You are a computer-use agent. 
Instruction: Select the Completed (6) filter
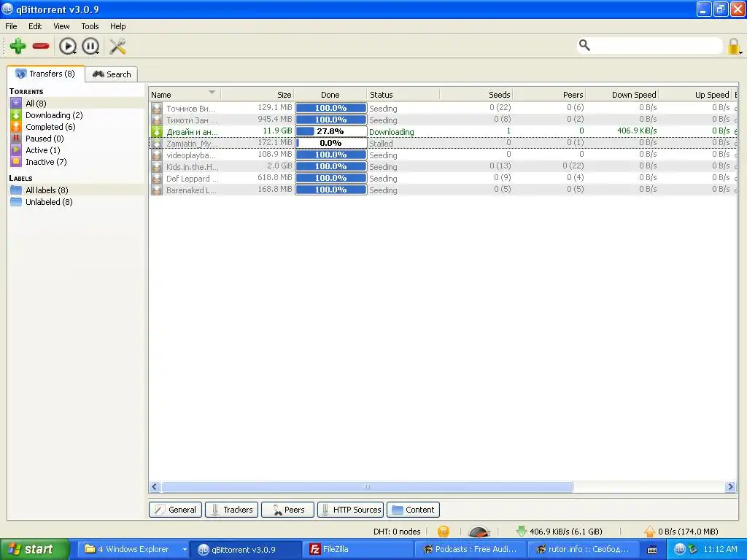[50, 127]
